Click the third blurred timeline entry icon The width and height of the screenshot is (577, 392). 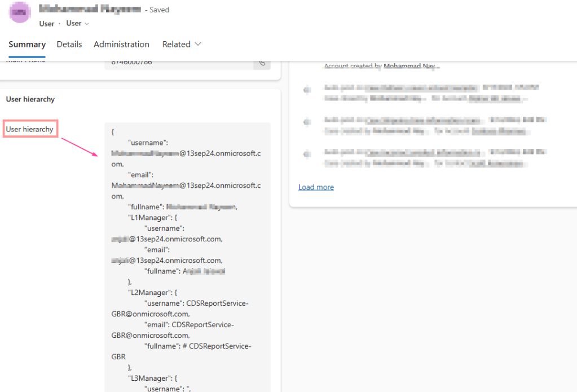(x=306, y=154)
